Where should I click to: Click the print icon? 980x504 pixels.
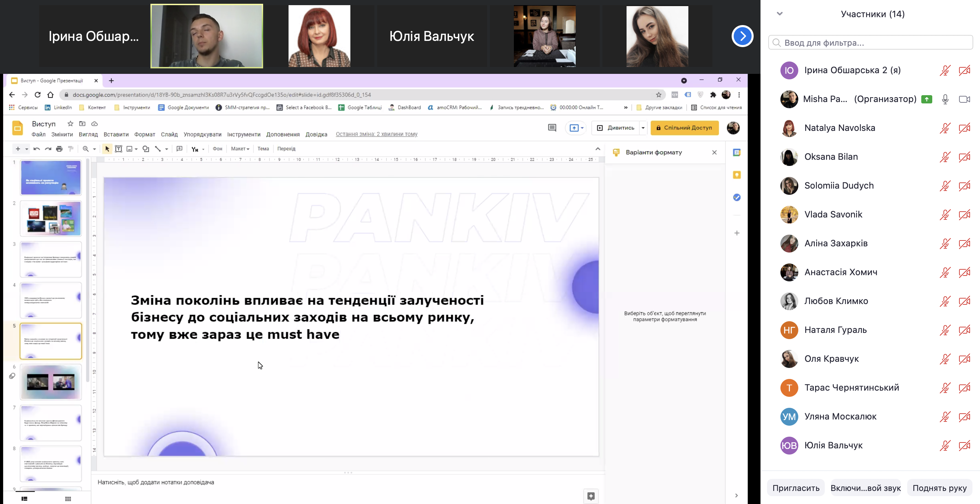pos(59,149)
